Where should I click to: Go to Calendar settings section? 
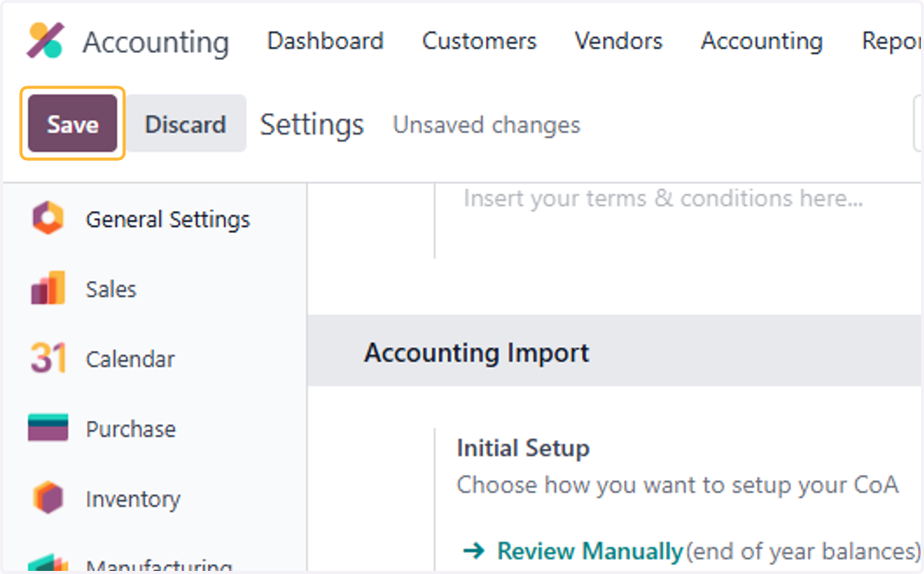130,359
